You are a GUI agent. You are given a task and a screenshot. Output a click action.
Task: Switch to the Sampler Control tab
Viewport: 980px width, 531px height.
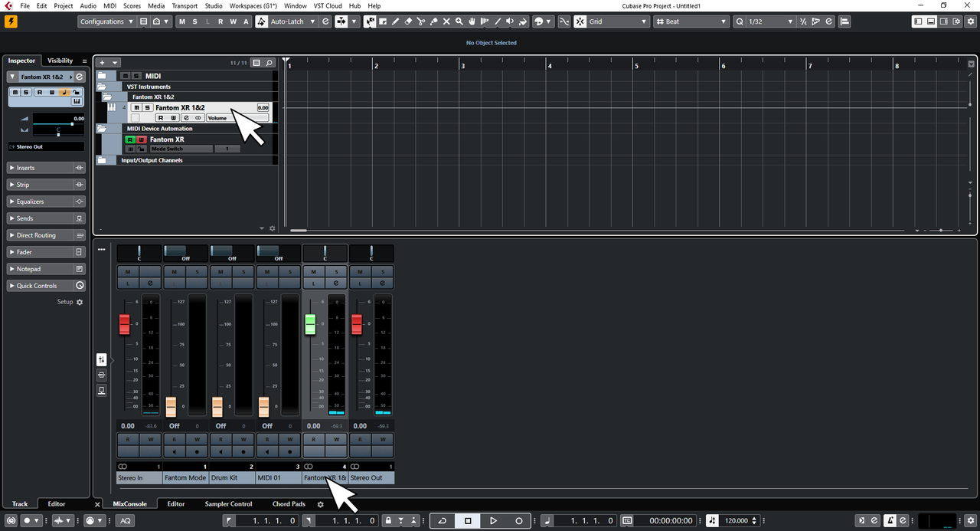click(x=228, y=504)
